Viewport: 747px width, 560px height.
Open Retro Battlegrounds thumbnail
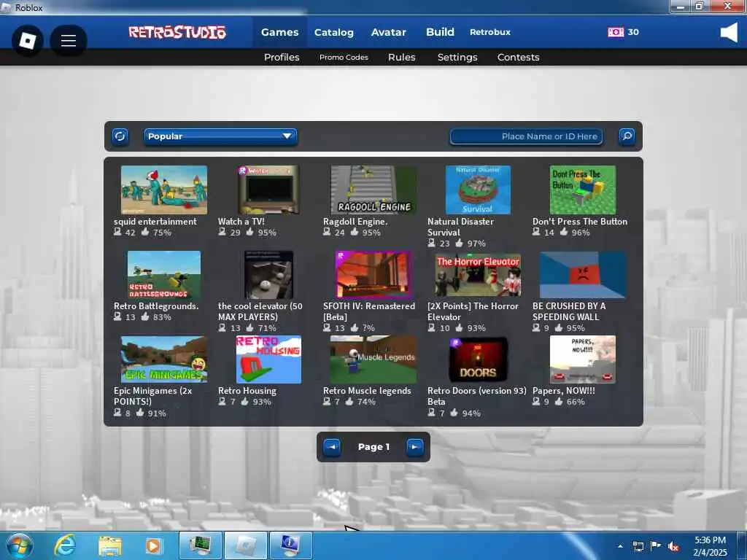click(x=164, y=275)
